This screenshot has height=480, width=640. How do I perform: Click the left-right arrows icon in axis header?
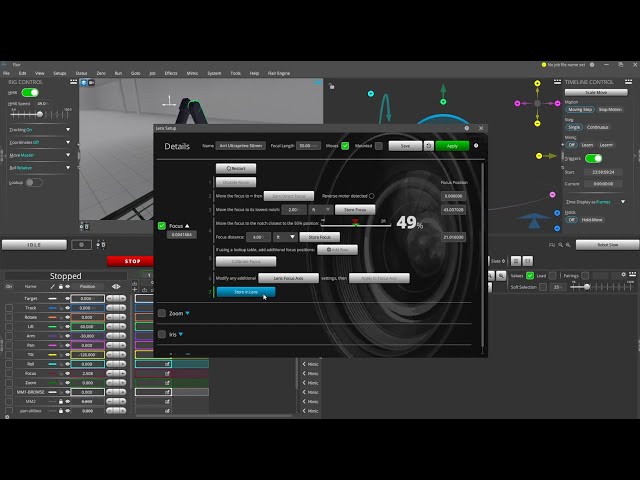(x=116, y=287)
